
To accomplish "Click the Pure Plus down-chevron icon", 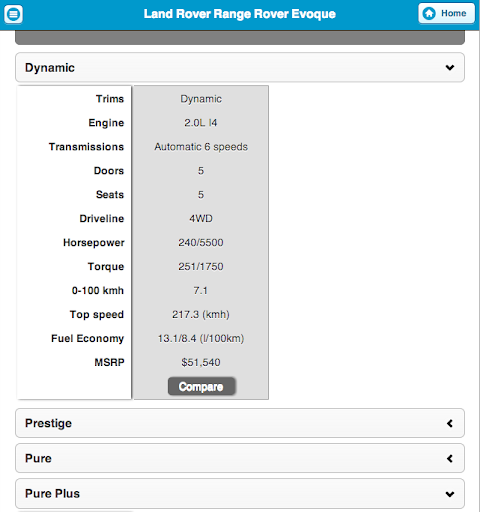I will 450,494.
